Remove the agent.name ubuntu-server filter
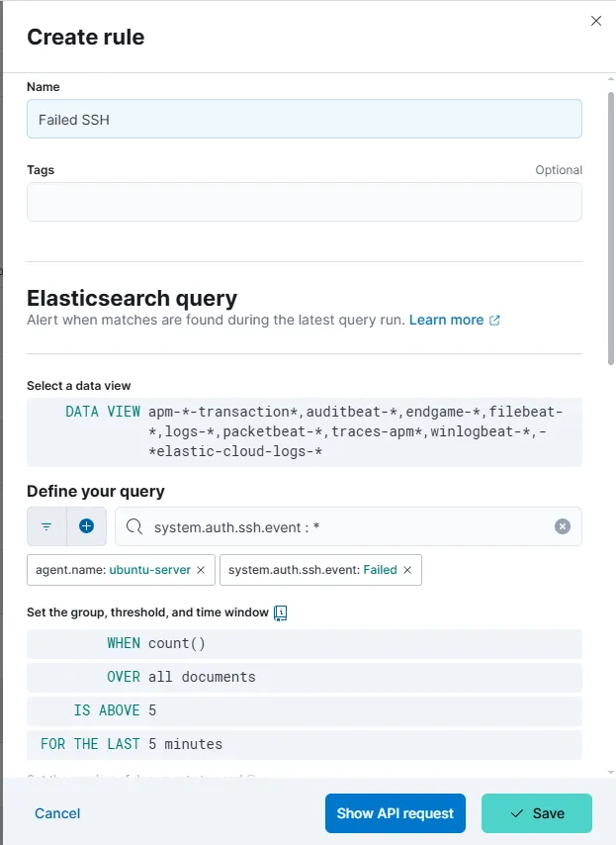Image resolution: width=616 pixels, height=845 pixels. click(201, 570)
